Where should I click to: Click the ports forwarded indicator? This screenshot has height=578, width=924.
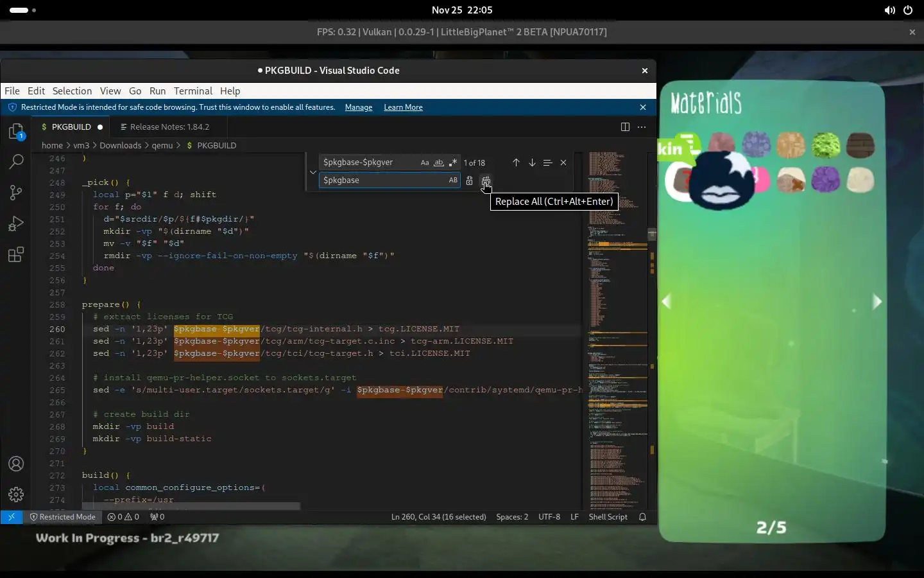coord(157,517)
